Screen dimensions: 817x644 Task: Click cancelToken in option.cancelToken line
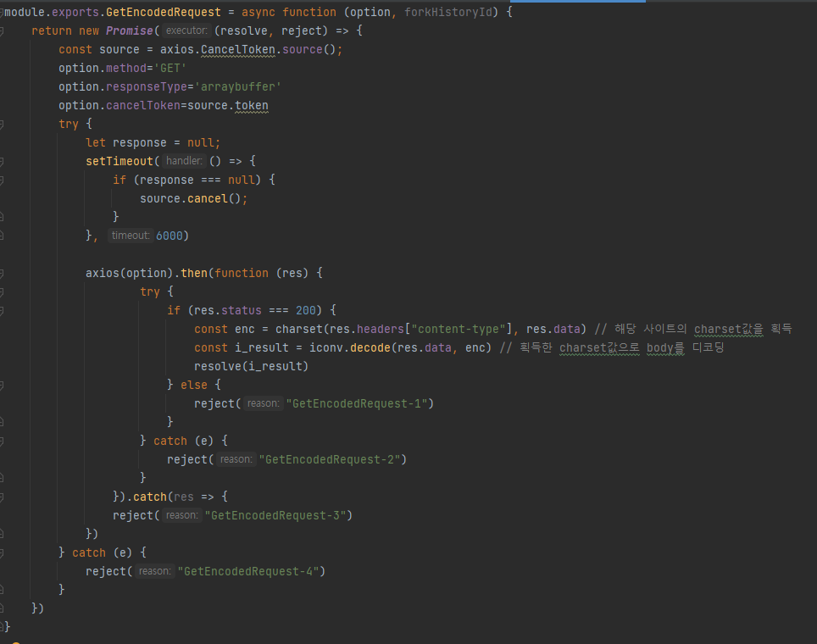coord(143,105)
